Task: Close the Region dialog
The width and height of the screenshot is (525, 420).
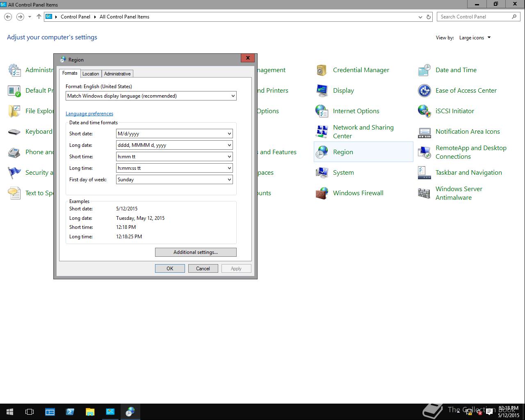Action: click(248, 58)
